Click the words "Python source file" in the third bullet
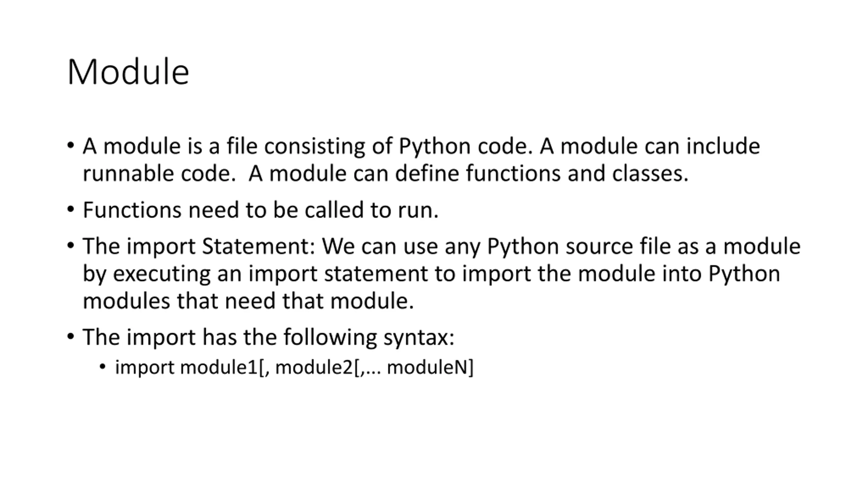The height and width of the screenshot is (488, 868). point(579,246)
